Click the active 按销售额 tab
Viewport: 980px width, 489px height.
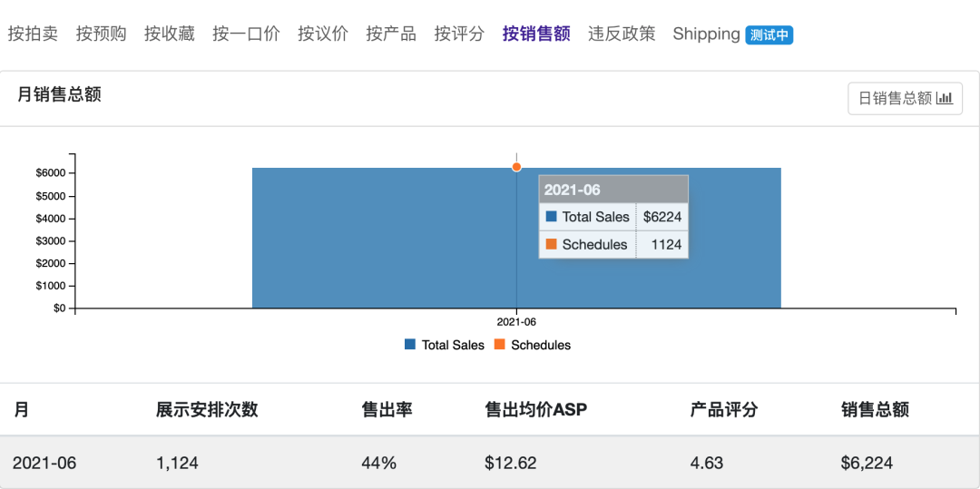pos(536,34)
